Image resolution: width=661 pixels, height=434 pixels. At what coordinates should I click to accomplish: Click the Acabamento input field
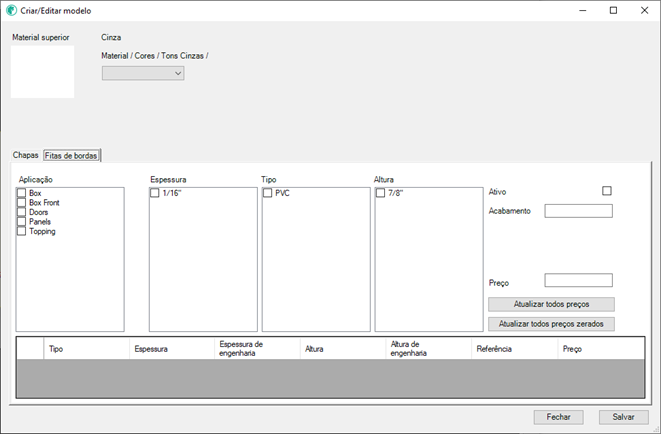coord(578,211)
